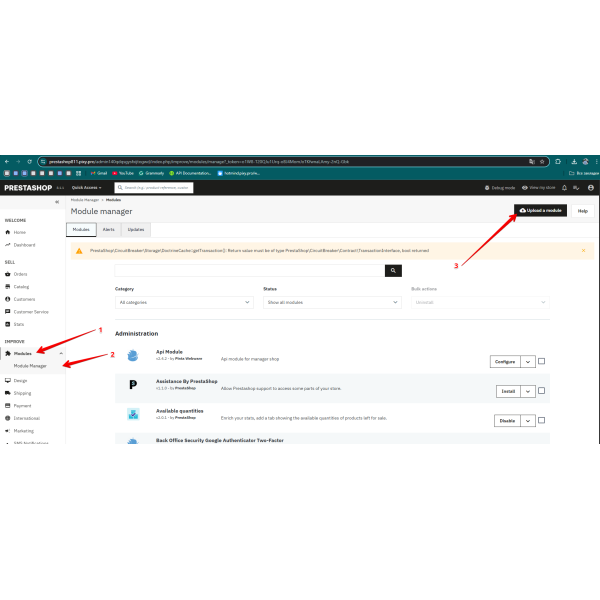The width and height of the screenshot is (600, 600).
Task: Click the browser back arrow
Action: coord(7,161)
